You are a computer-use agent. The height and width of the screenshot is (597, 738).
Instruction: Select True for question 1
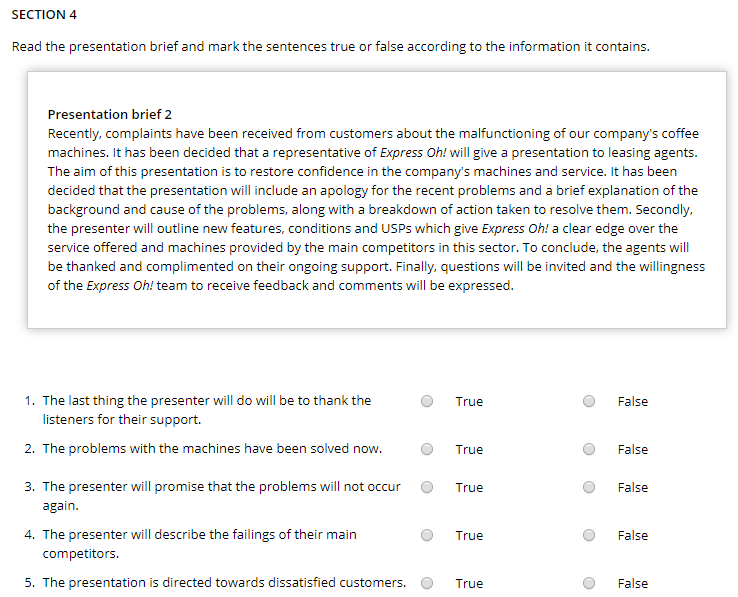point(427,401)
